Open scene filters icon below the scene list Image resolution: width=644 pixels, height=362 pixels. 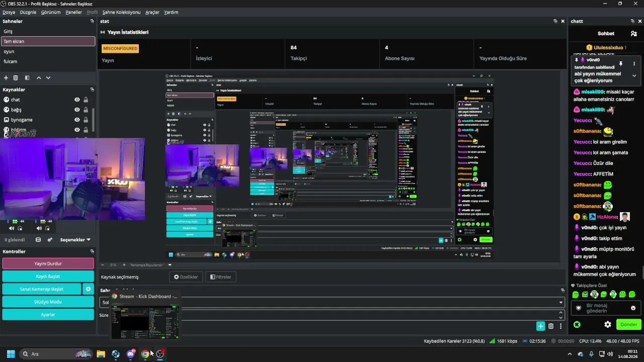27,78
